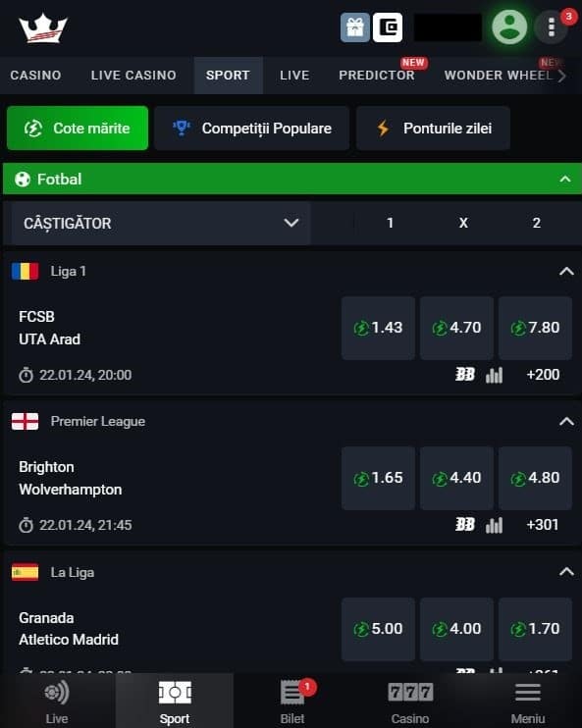Image resolution: width=582 pixels, height=728 pixels.
Task: Toggle the Ponturile zilei filter
Action: 434,129
